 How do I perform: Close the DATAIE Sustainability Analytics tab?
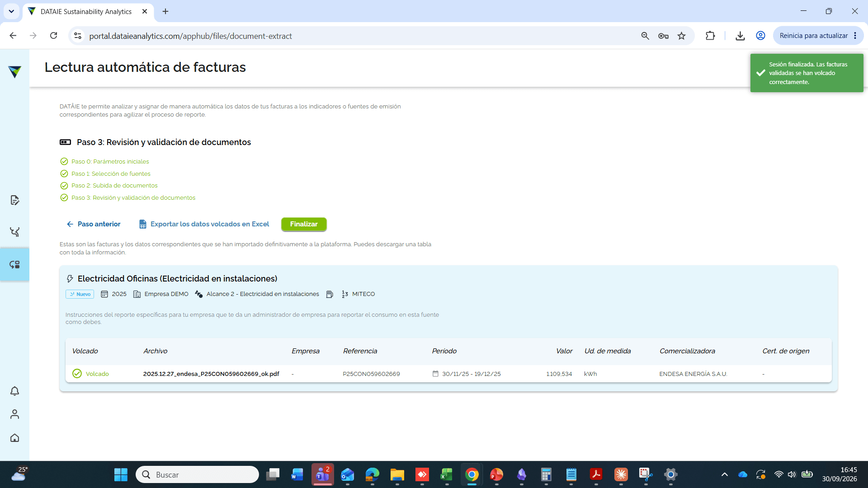pyautogui.click(x=145, y=11)
